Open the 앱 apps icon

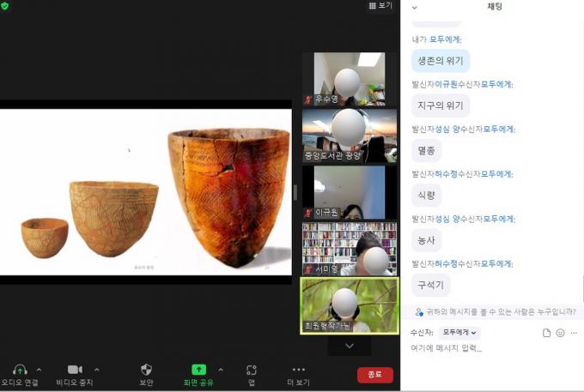[251, 370]
